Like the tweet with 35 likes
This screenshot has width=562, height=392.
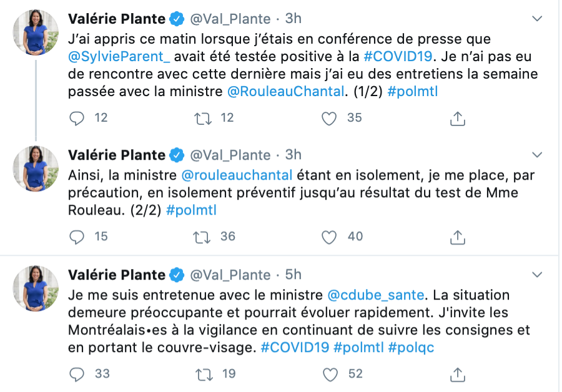pyautogui.click(x=329, y=118)
